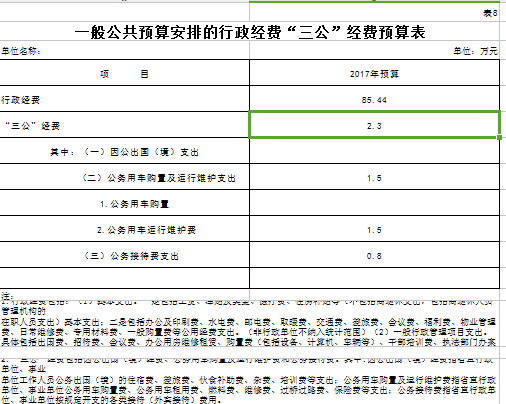The width and height of the screenshot is (506, 404).
Task: Click the fill handle of the selected cell
Action: 499,137
